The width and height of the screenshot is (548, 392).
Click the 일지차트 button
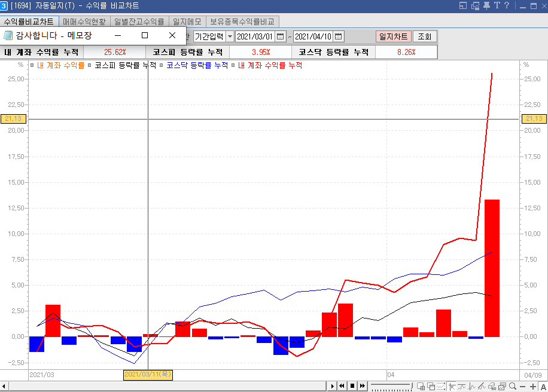[x=394, y=36]
